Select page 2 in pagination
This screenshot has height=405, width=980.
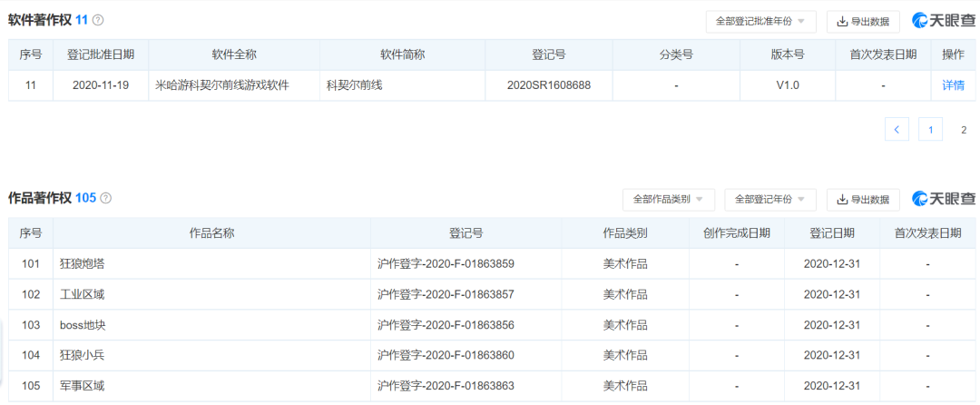pyautogui.click(x=963, y=130)
